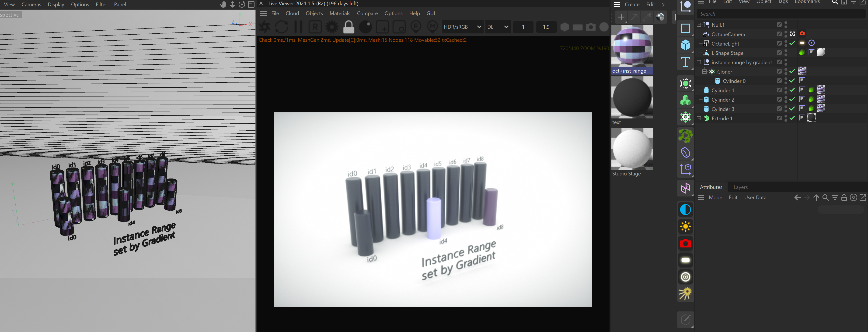Toggle Extrude.1 green enable checkmark

tap(792, 118)
